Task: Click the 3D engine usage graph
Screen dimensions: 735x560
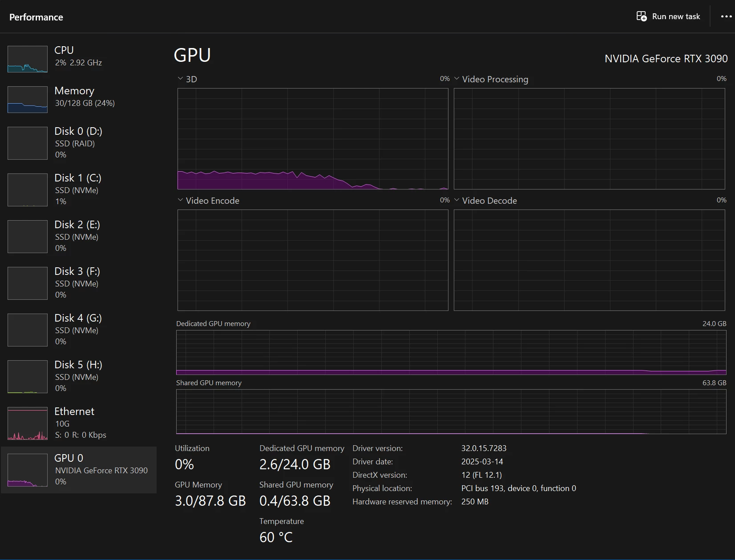Action: point(313,139)
